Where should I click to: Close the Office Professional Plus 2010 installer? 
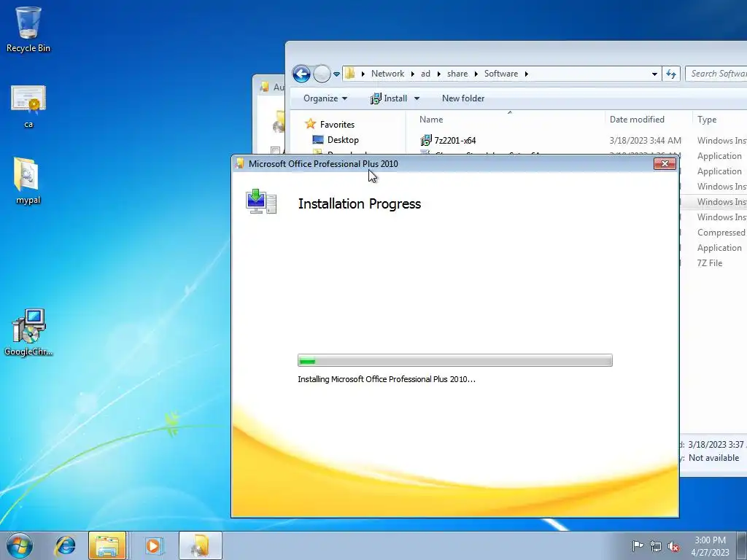pyautogui.click(x=665, y=164)
